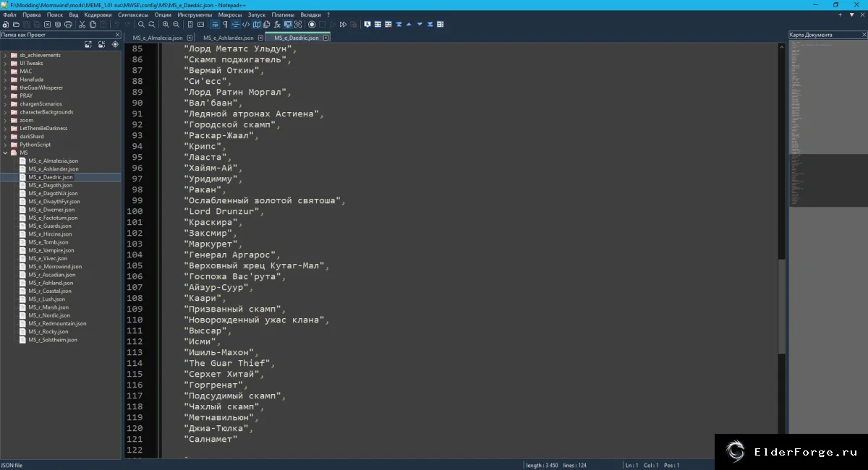The image size is (868, 470).
Task: Switch to MS_e_Almalexia.json tab
Action: 158,38
